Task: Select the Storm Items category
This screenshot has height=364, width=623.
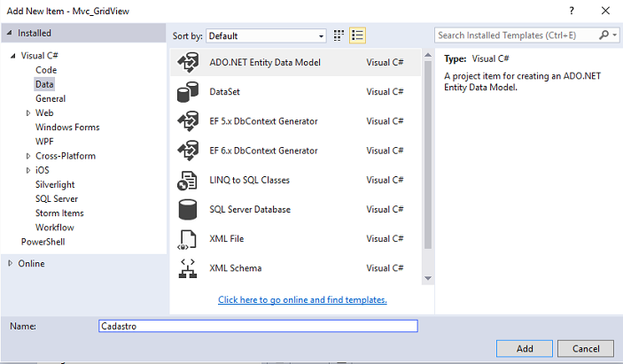Action: [x=59, y=213]
